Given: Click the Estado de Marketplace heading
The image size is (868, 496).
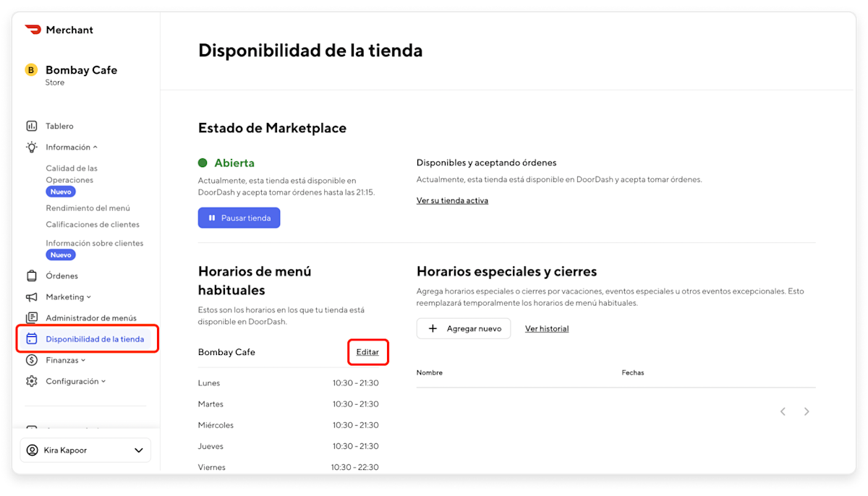Looking at the screenshot, I should click(x=272, y=128).
